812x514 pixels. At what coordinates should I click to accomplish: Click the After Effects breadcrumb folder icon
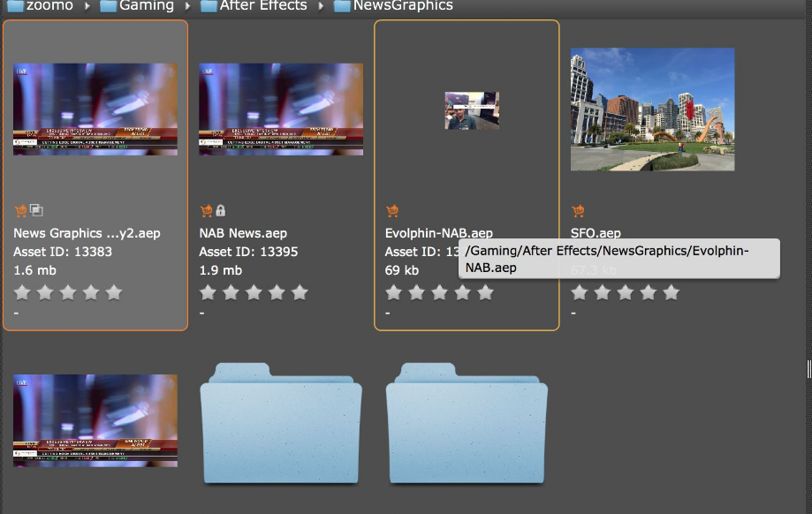tap(209, 6)
